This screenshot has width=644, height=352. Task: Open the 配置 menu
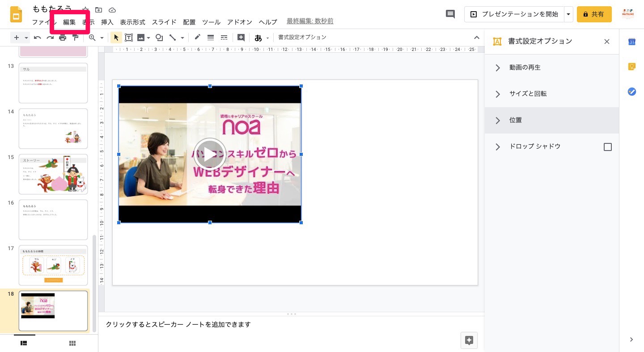click(x=189, y=22)
